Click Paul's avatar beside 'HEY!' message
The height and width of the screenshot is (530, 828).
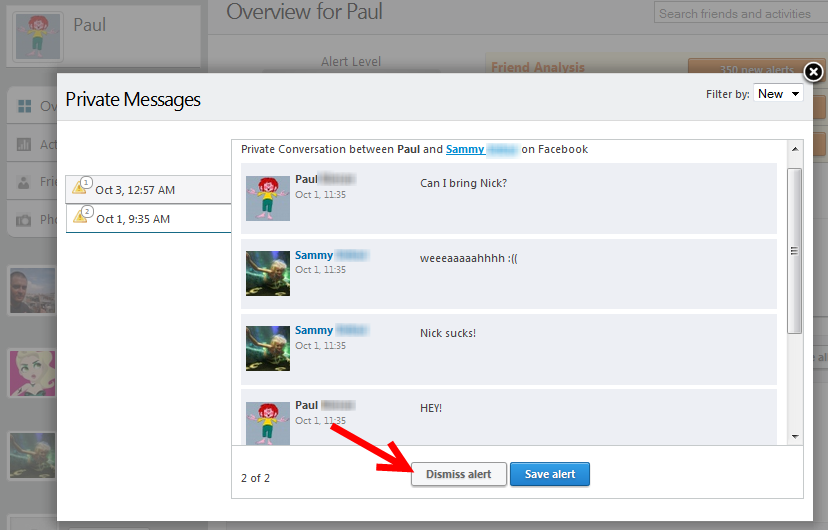[x=267, y=421]
